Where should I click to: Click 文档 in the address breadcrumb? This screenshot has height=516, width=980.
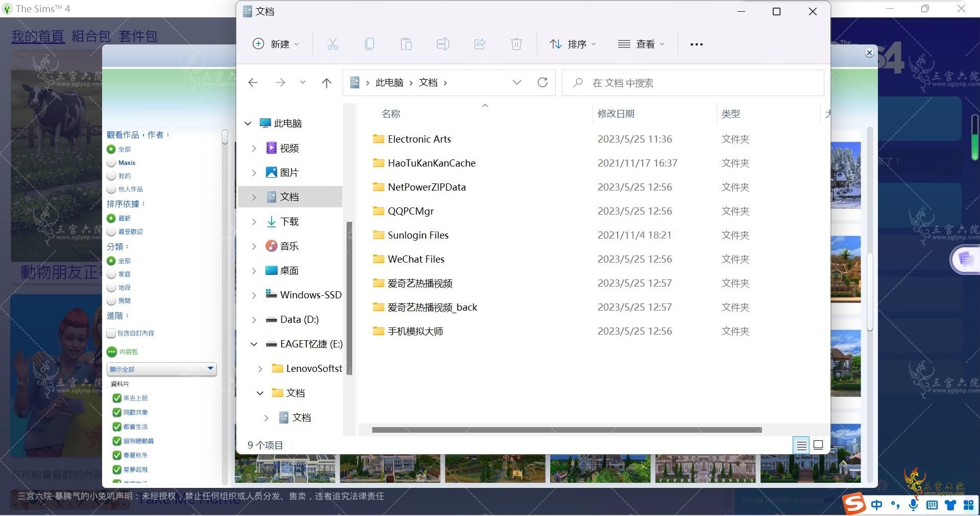point(428,83)
